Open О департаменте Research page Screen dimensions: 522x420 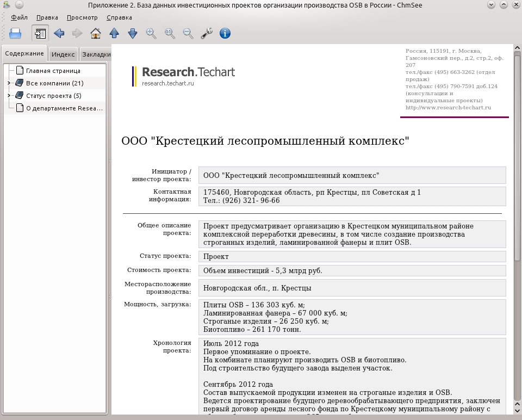tap(65, 108)
